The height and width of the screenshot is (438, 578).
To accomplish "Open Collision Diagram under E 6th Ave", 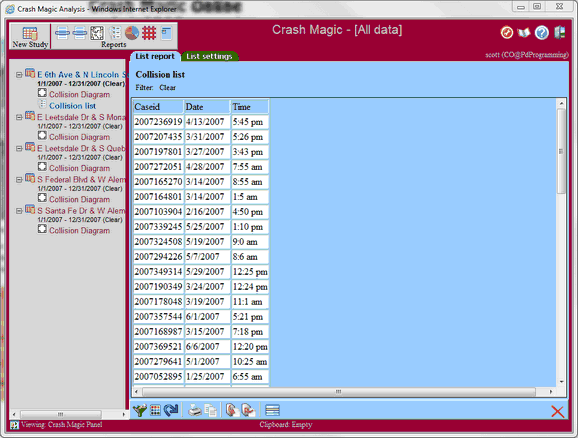I will (x=79, y=94).
